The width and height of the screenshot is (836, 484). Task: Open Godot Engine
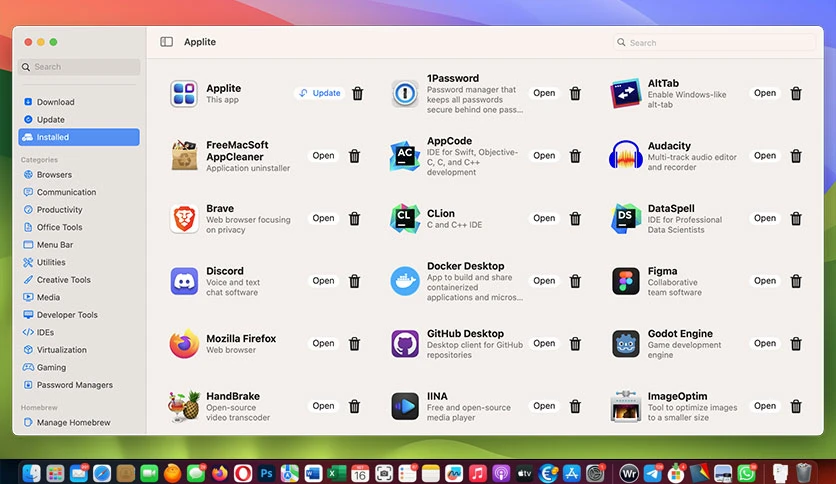765,343
